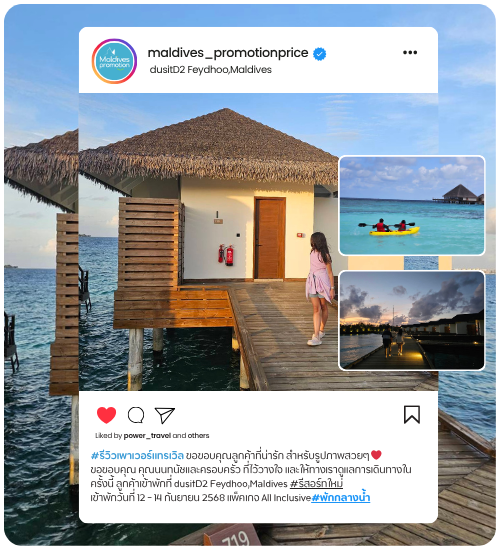The height and width of the screenshot is (550, 500).
Task: Open hashtag #รีสอร์ทใหม่
Action: pyautogui.click(x=316, y=484)
